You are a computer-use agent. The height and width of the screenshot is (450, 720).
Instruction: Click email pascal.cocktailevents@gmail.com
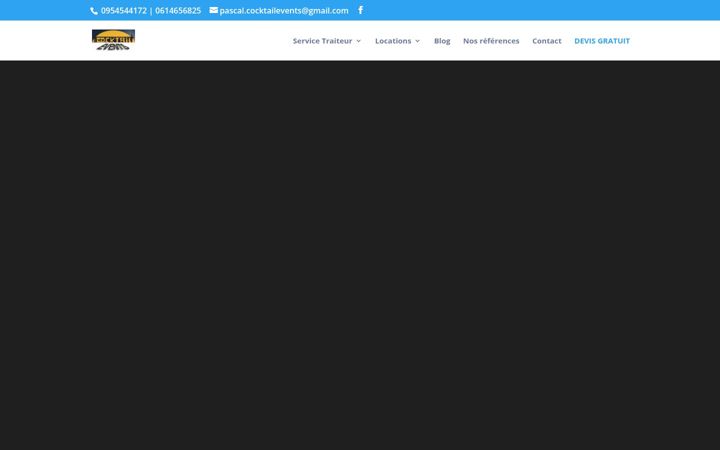284,11
